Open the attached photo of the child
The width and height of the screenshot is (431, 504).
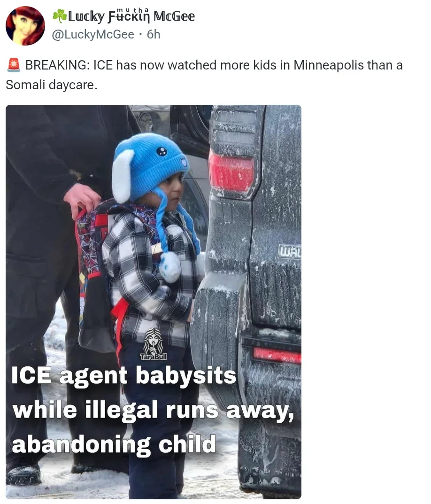coord(154,302)
